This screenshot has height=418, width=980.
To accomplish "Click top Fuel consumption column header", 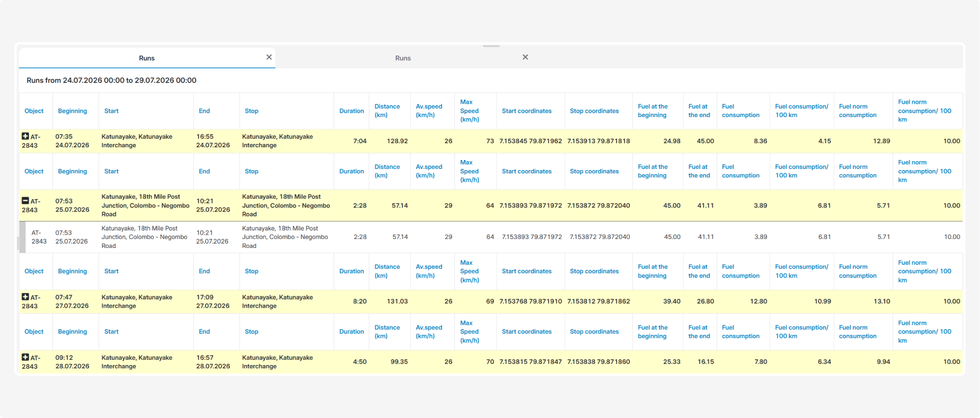I will (x=741, y=111).
